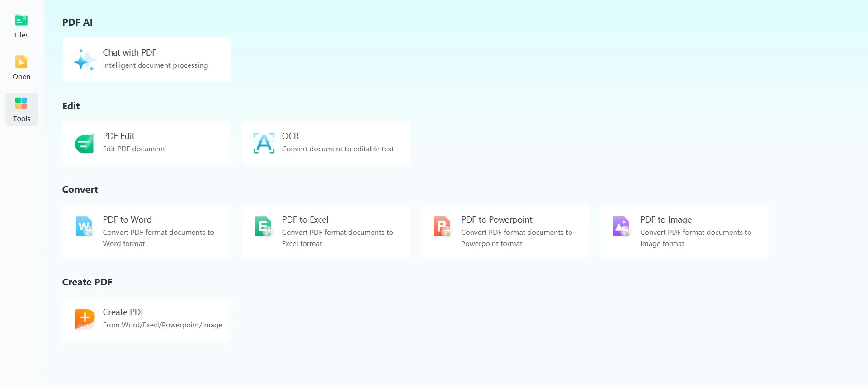This screenshot has width=868, height=387.
Task: Click the purple PDF to Image icon
Action: (622, 226)
